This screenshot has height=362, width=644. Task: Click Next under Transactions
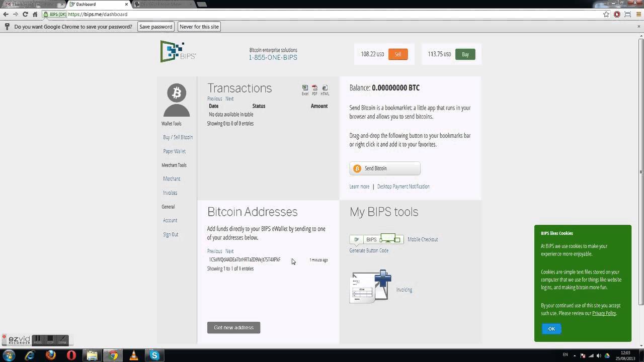(x=229, y=99)
